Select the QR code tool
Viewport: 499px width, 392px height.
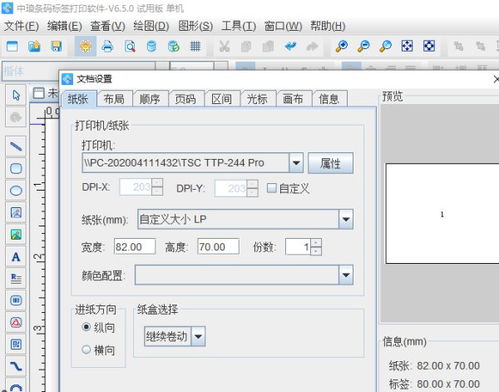tap(16, 344)
